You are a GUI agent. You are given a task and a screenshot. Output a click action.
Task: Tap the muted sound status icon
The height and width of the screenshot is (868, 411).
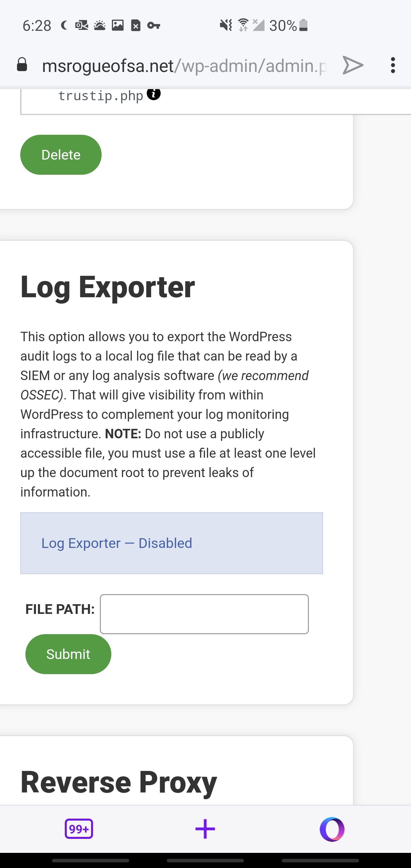(226, 25)
